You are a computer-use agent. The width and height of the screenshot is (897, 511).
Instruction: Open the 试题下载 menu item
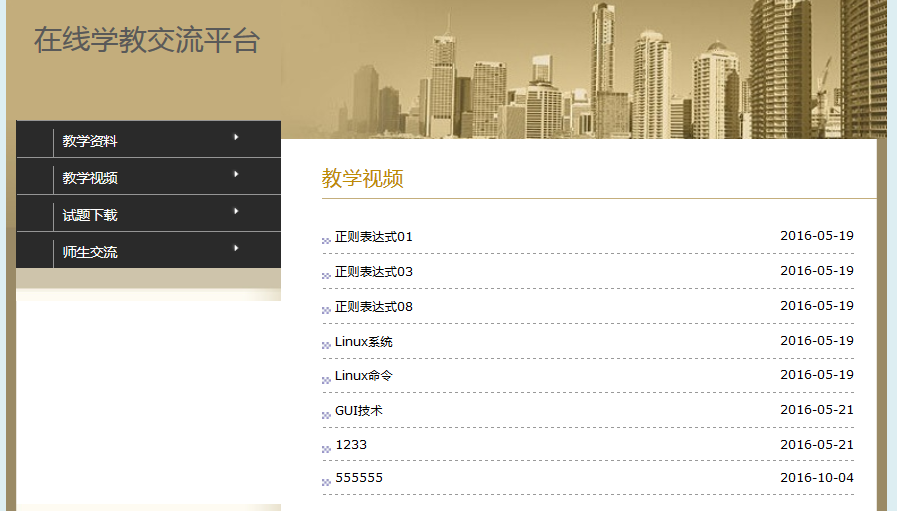click(x=149, y=214)
